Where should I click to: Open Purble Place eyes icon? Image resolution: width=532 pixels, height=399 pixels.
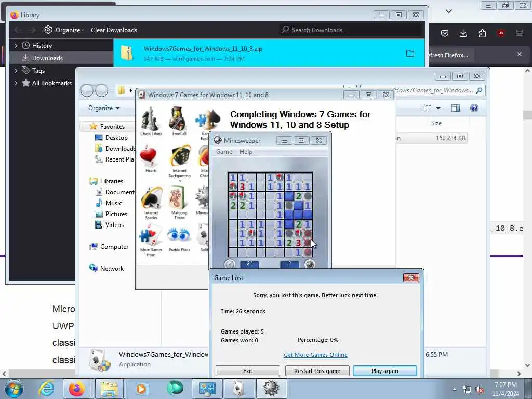click(x=179, y=237)
